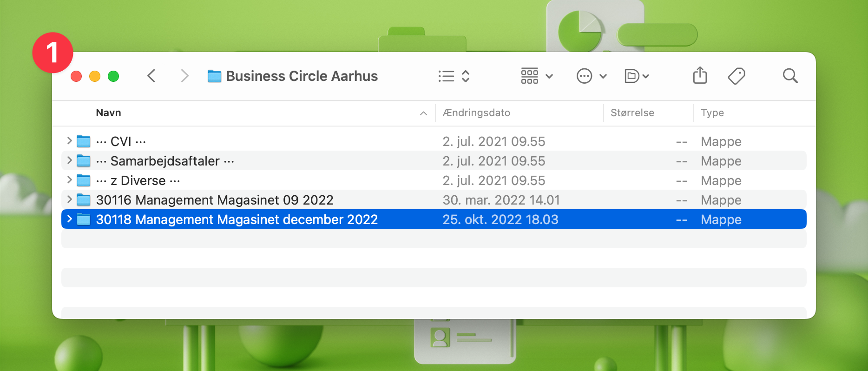Viewport: 868px width, 371px height.
Task: Sort by the Navn column header
Action: [x=109, y=113]
